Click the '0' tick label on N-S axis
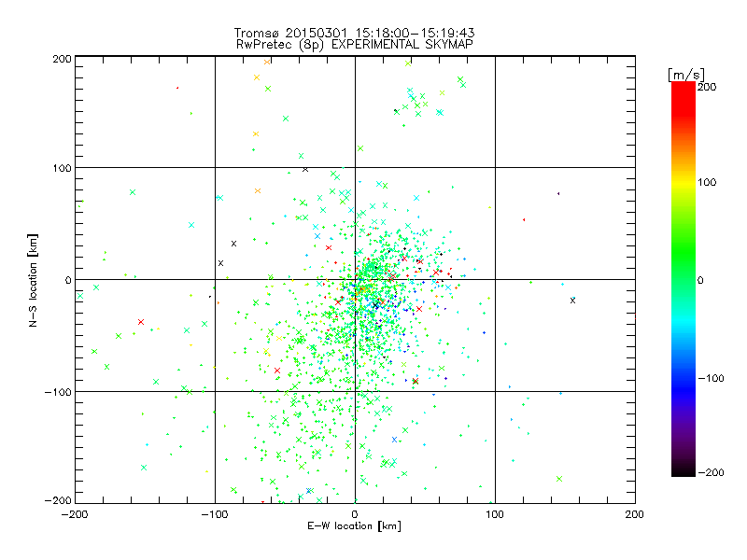The width and height of the screenshot is (747, 560). pyautogui.click(x=68, y=280)
